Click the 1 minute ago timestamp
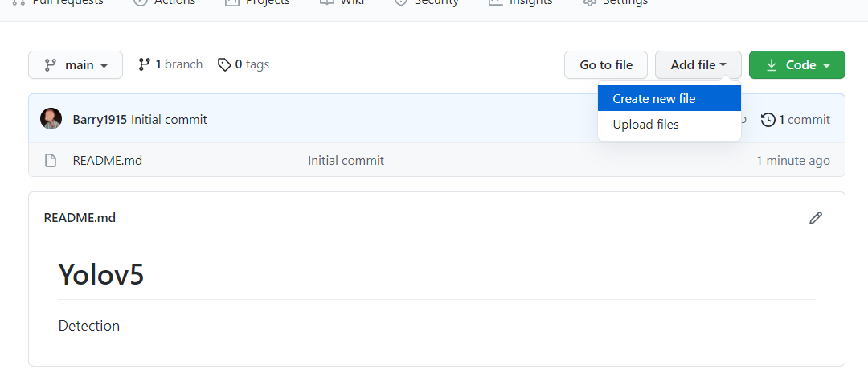This screenshot has height=378, width=868. (792, 161)
